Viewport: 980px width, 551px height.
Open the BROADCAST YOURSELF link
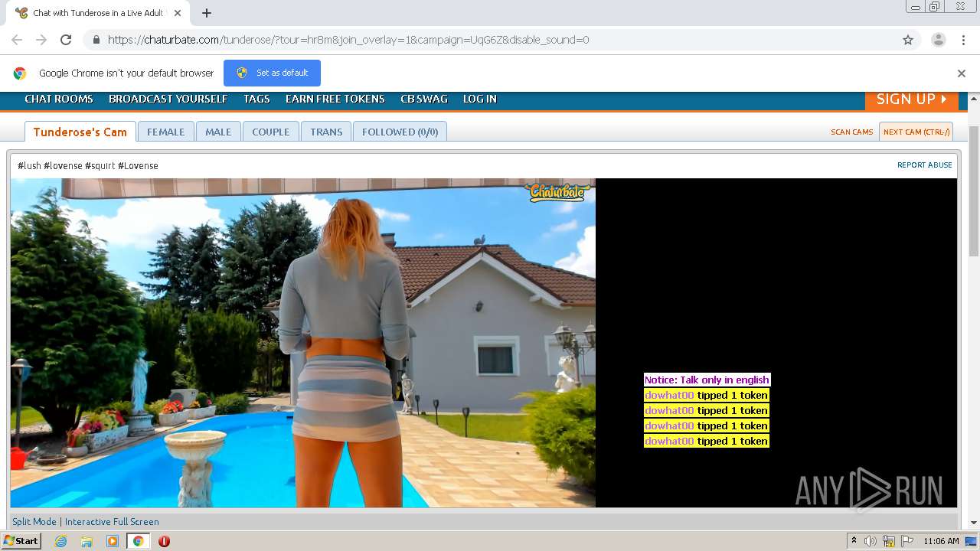click(x=168, y=99)
